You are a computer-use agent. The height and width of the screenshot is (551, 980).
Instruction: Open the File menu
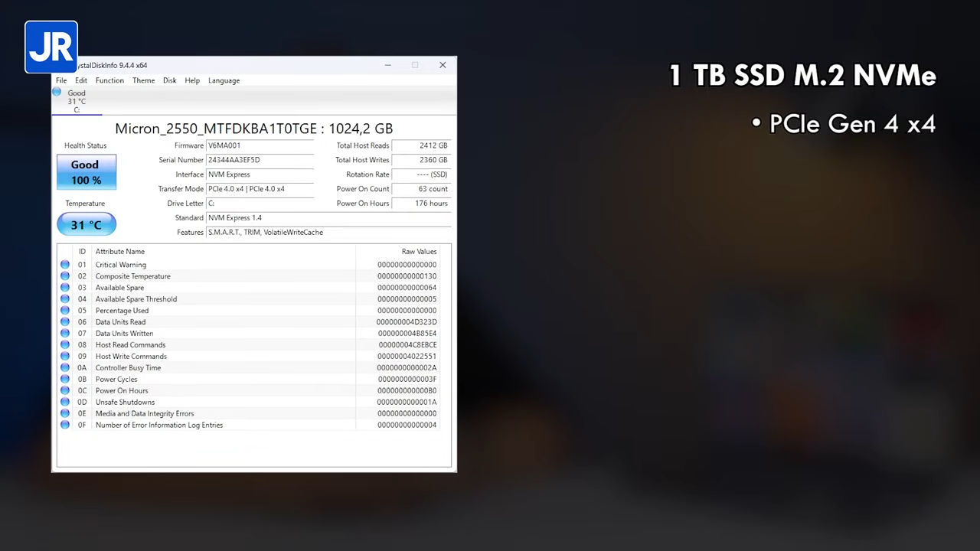[x=61, y=80]
